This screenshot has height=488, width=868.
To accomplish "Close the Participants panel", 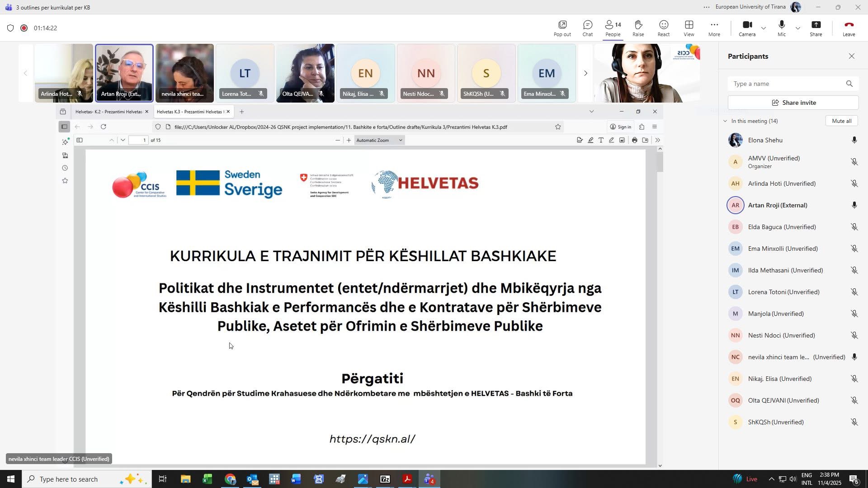I will click(x=851, y=56).
